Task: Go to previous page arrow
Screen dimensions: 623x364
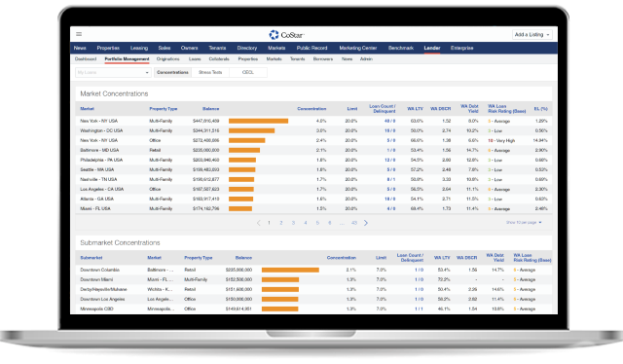Action: point(259,223)
